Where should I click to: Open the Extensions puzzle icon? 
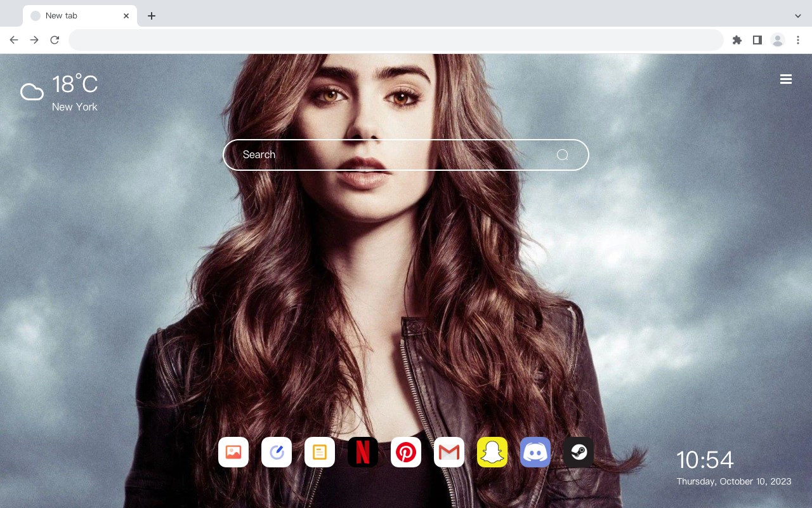tap(737, 40)
